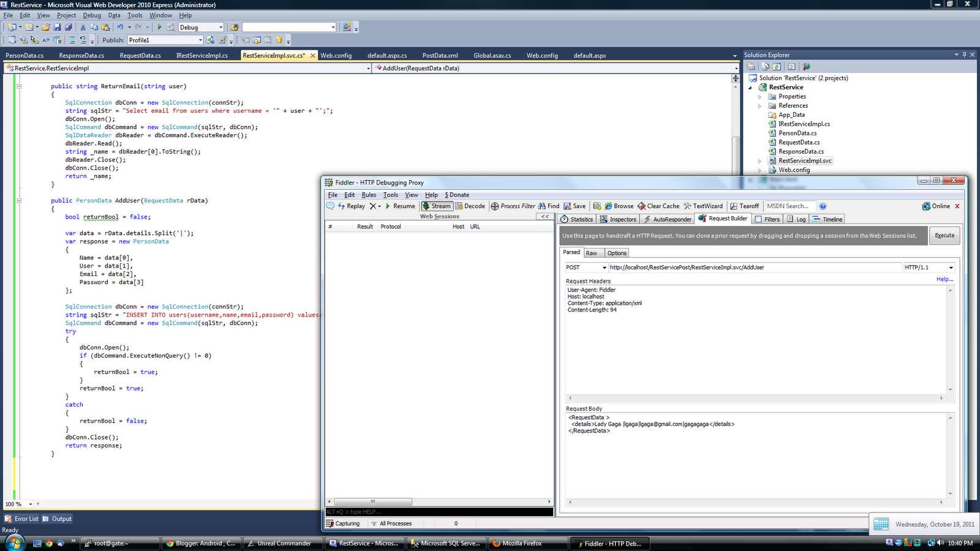
Task: Click the Copy icon in Visual Studio toolbar
Action: (x=94, y=27)
